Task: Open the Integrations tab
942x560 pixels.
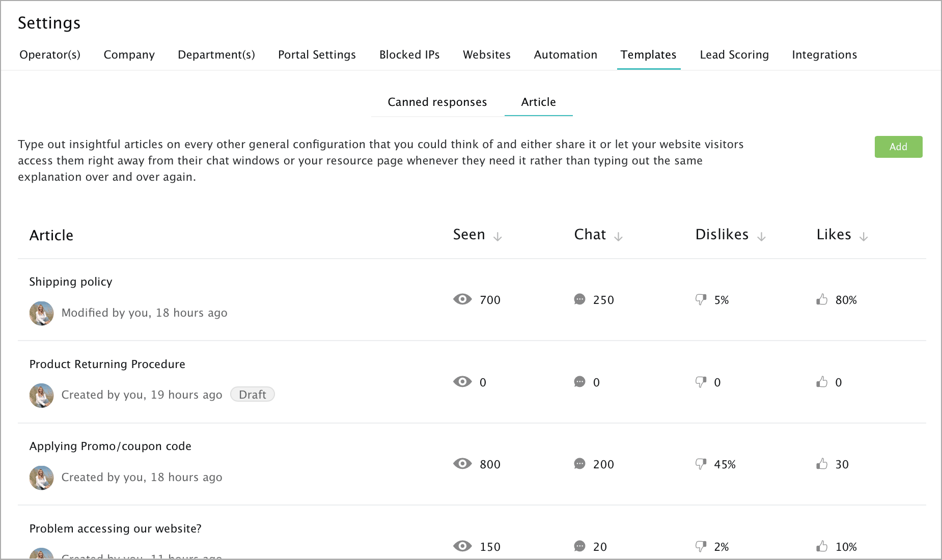Action: pyautogui.click(x=824, y=54)
